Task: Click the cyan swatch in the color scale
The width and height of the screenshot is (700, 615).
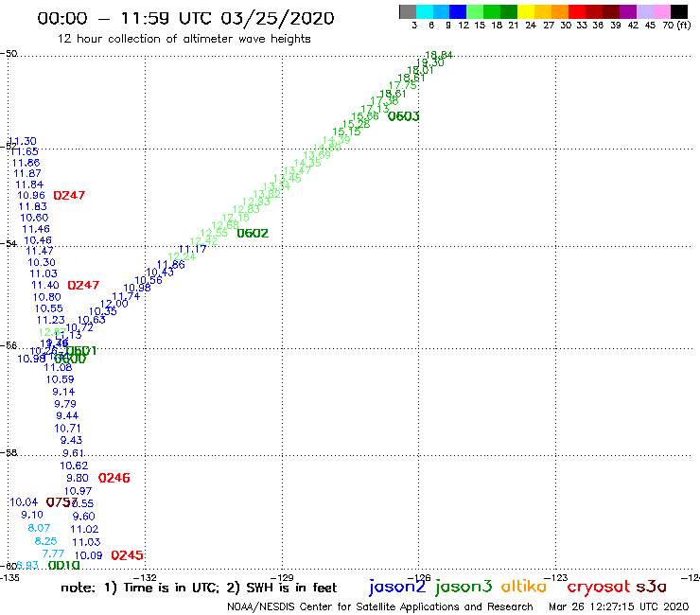Action: click(425, 11)
